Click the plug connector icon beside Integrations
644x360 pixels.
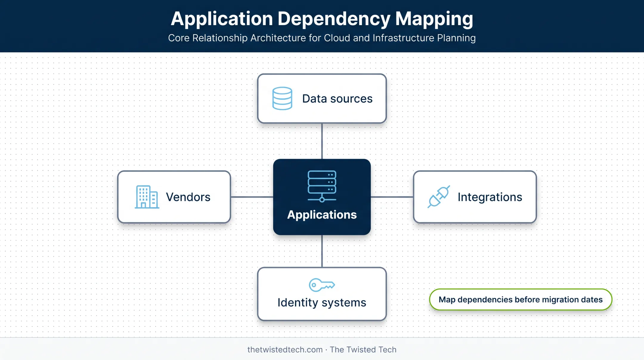439,197
